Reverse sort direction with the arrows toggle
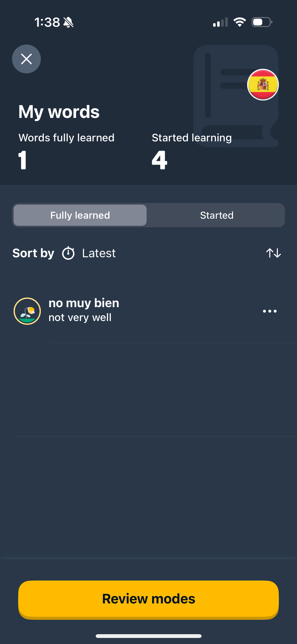 coord(273,253)
